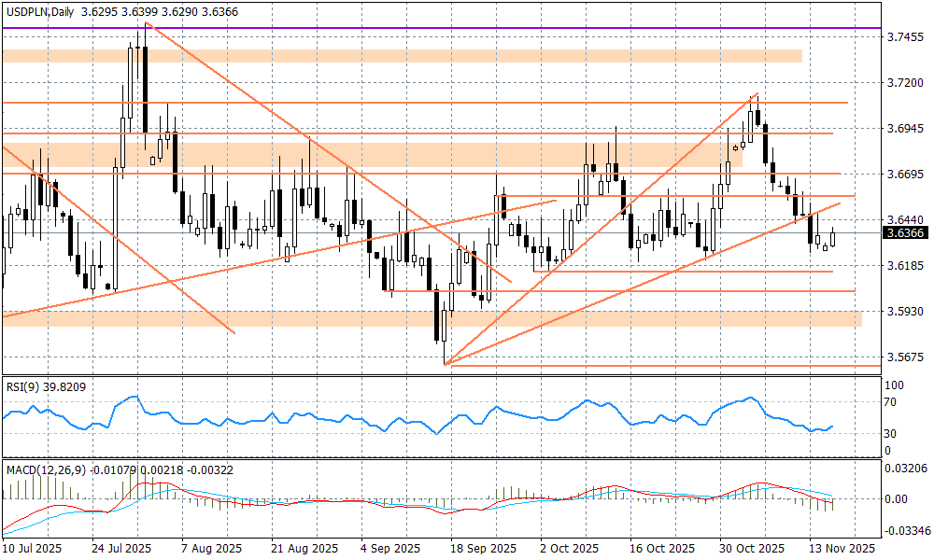Click the last white candle on the chart
This screenshot has width=934, height=560.
[x=832, y=240]
